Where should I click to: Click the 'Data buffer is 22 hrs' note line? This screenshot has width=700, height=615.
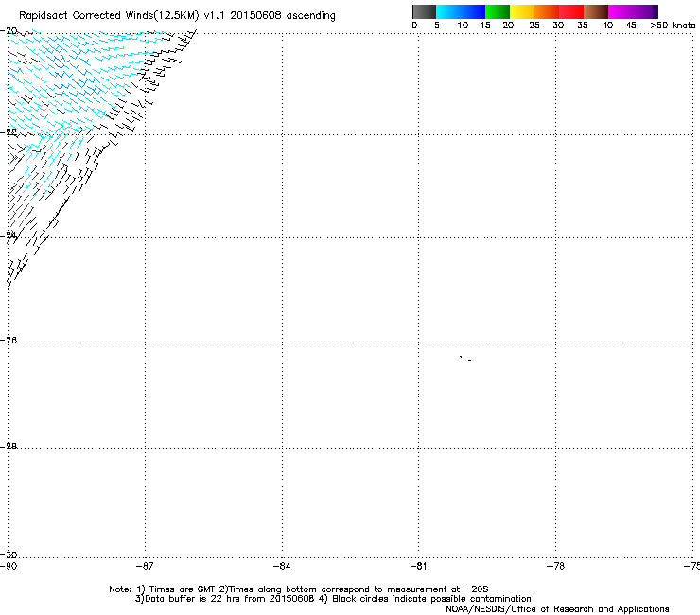(x=333, y=599)
